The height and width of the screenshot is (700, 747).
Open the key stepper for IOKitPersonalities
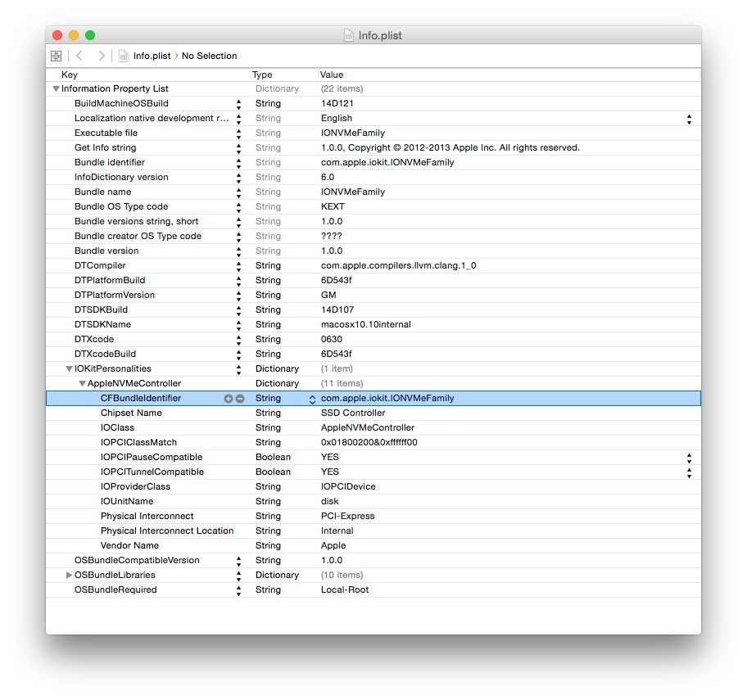point(238,370)
